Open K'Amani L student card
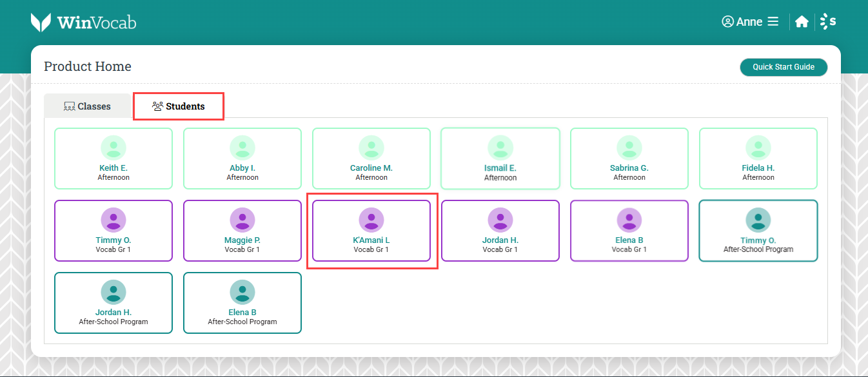The width and height of the screenshot is (868, 377). pyautogui.click(x=371, y=231)
